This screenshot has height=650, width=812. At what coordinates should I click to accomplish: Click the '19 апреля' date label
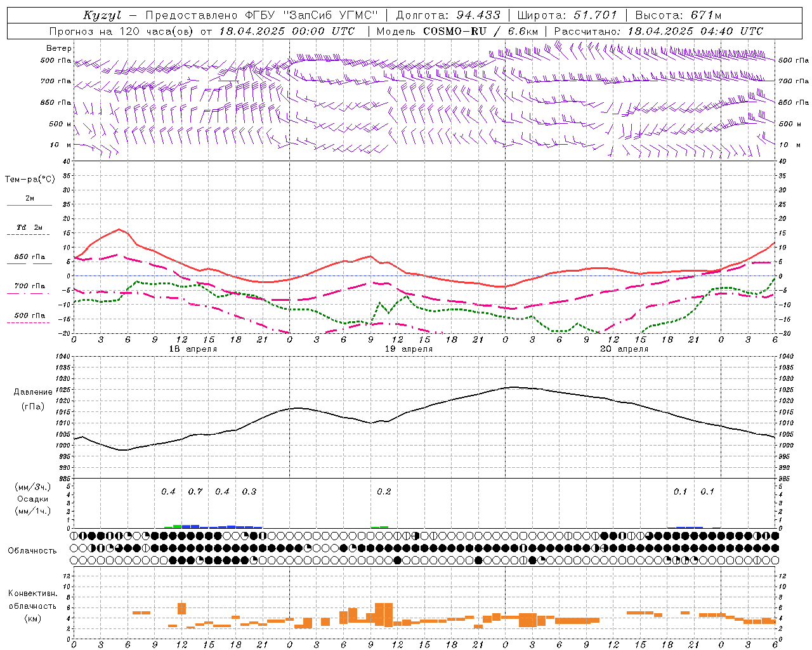tap(409, 349)
